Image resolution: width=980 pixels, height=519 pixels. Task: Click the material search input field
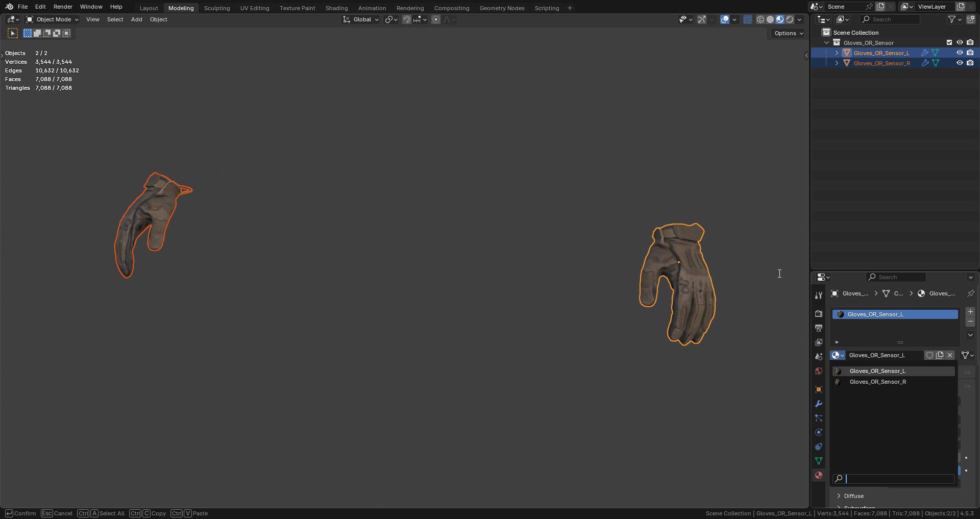(x=899, y=479)
